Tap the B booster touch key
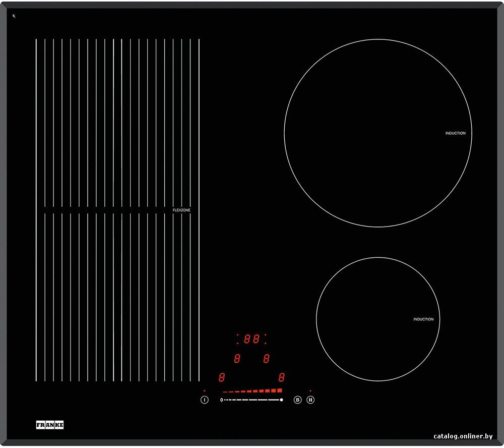The image size is (504, 448). pyautogui.click(x=298, y=400)
